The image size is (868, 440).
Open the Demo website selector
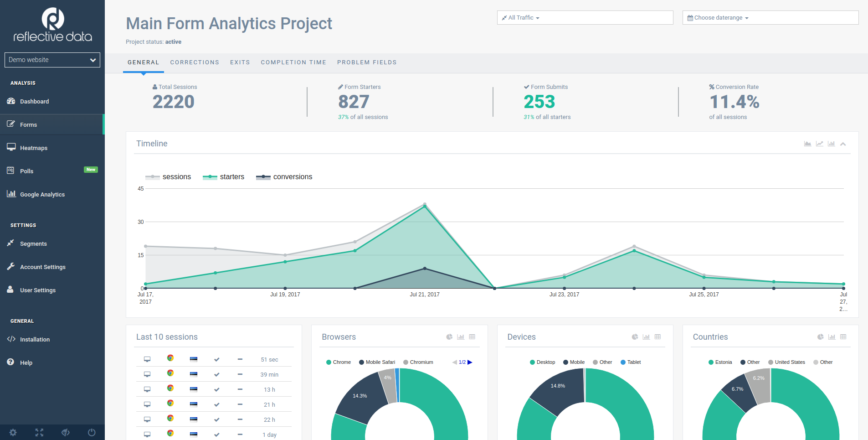coord(52,60)
